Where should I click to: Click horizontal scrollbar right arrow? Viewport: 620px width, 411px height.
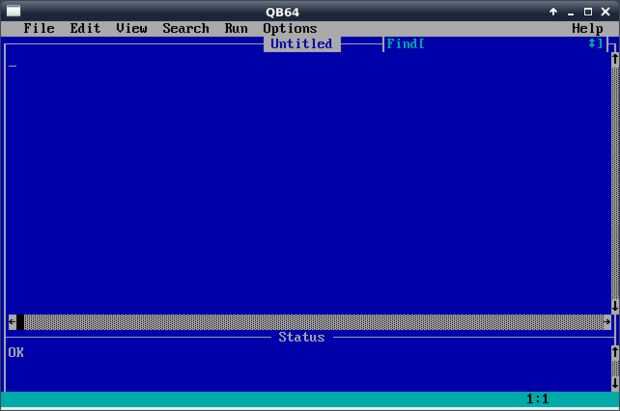pos(607,322)
